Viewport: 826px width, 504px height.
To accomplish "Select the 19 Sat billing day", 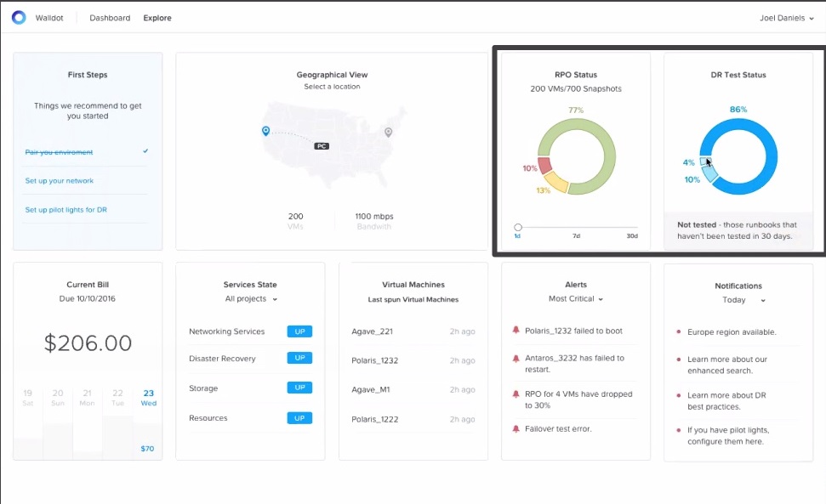I will [27, 398].
